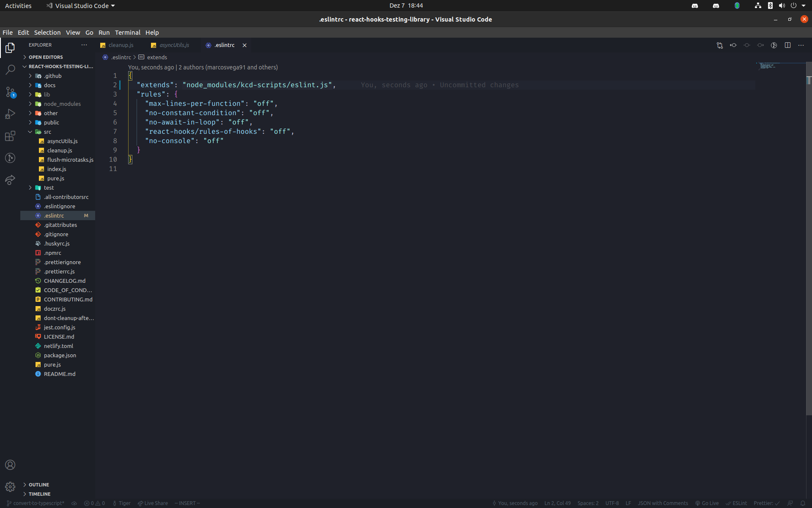Click ESLint status indicator

(736, 503)
